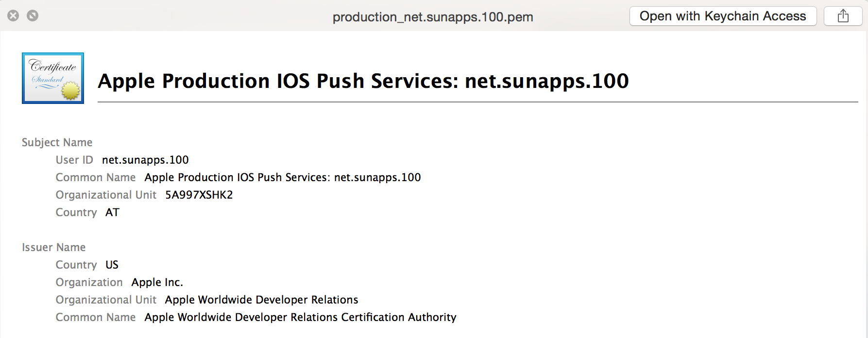The height and width of the screenshot is (338, 868).
Task: Select the User ID value net.sunapps.100
Action: click(145, 160)
